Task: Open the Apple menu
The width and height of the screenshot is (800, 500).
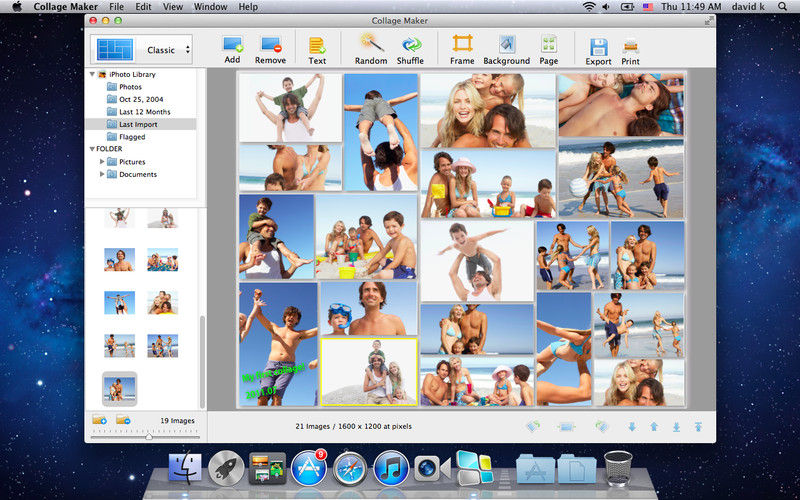Action: point(17,7)
